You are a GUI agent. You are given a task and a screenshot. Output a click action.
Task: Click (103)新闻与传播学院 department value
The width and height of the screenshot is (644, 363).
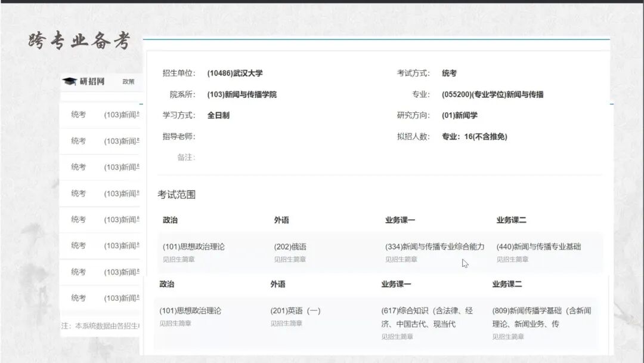tap(242, 94)
